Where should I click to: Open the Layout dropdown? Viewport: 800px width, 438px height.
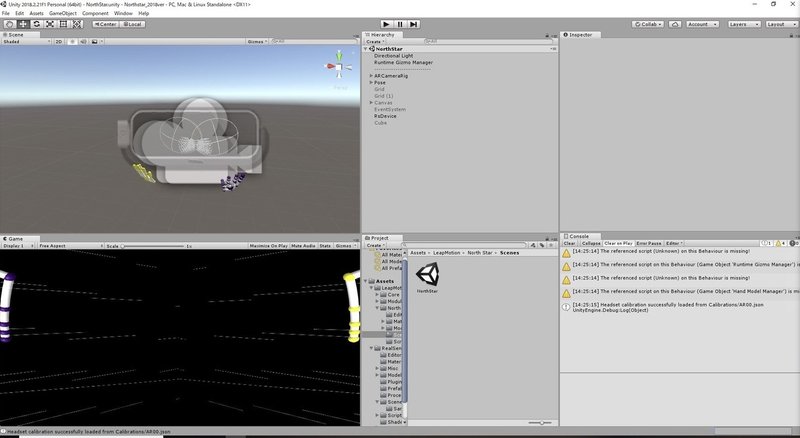(781, 24)
